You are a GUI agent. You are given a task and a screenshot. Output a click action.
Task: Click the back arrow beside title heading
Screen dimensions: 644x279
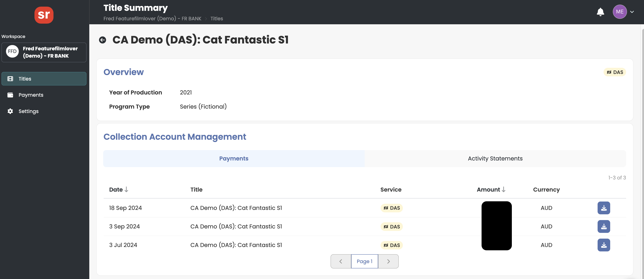click(103, 40)
